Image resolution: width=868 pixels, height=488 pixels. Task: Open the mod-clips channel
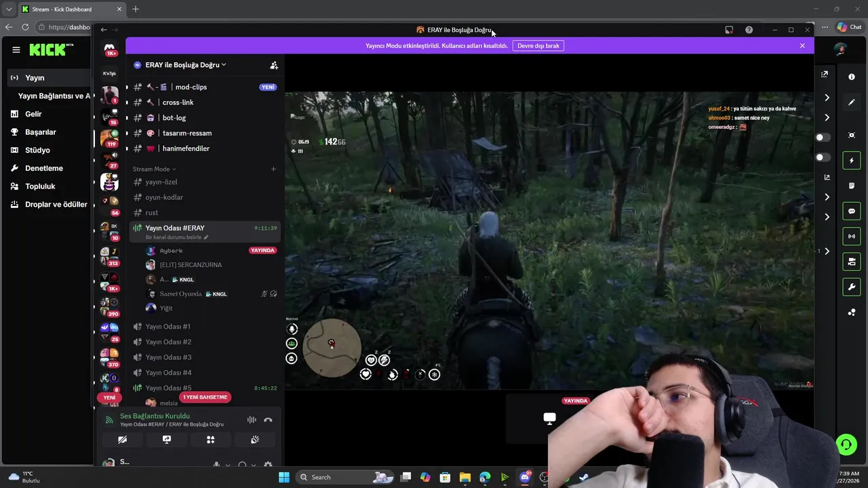204,87
